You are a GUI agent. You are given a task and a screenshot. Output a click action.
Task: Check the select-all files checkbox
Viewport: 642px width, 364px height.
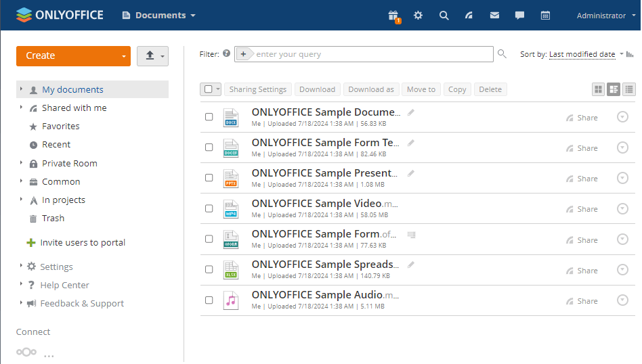[x=209, y=89]
